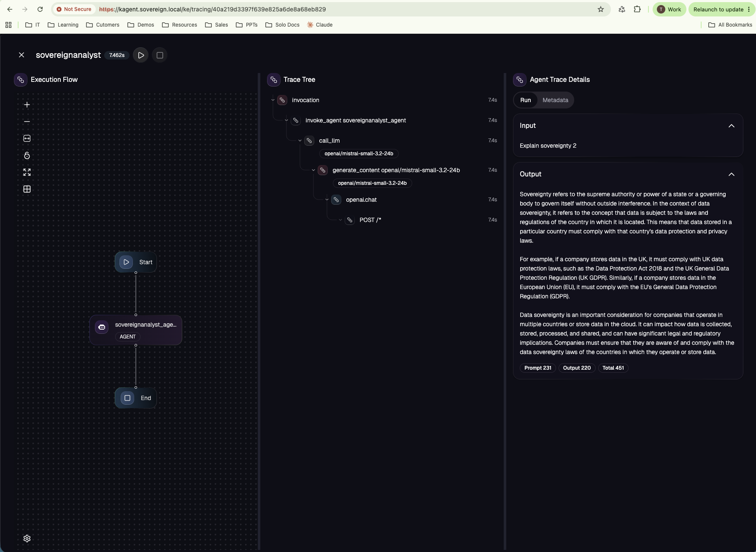Viewport: 756px width, 552px height.
Task: Open the Demos bookmarks folder
Action: 141,25
